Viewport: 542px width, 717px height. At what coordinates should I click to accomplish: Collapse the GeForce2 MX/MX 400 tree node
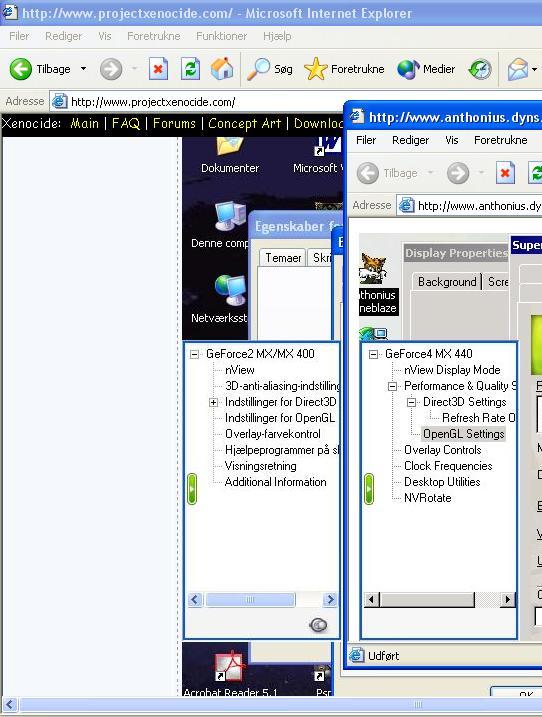pyautogui.click(x=194, y=354)
